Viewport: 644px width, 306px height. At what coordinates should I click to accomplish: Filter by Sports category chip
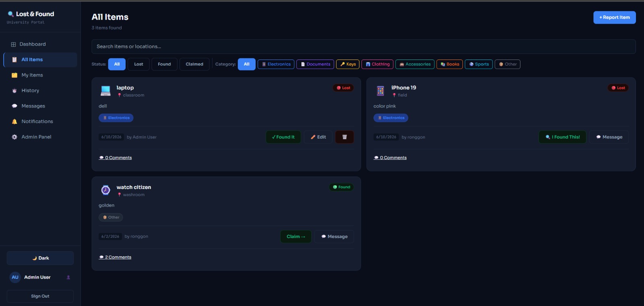pos(479,64)
